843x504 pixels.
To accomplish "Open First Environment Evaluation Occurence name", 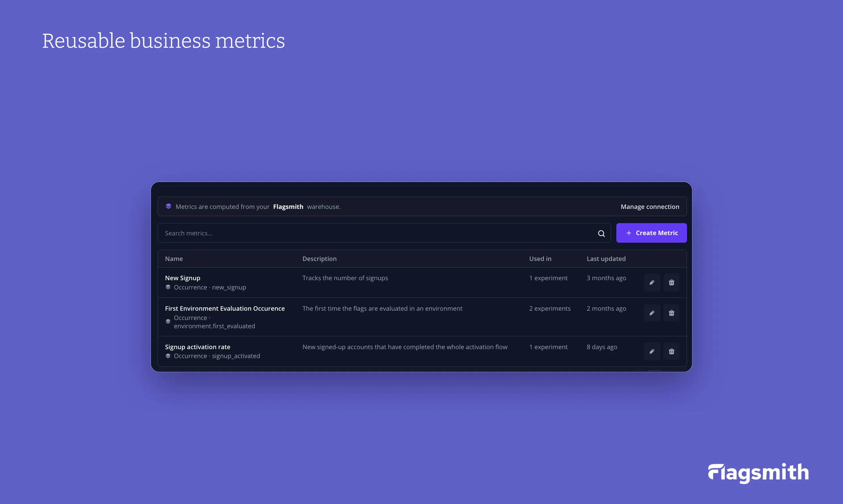I will click(225, 308).
